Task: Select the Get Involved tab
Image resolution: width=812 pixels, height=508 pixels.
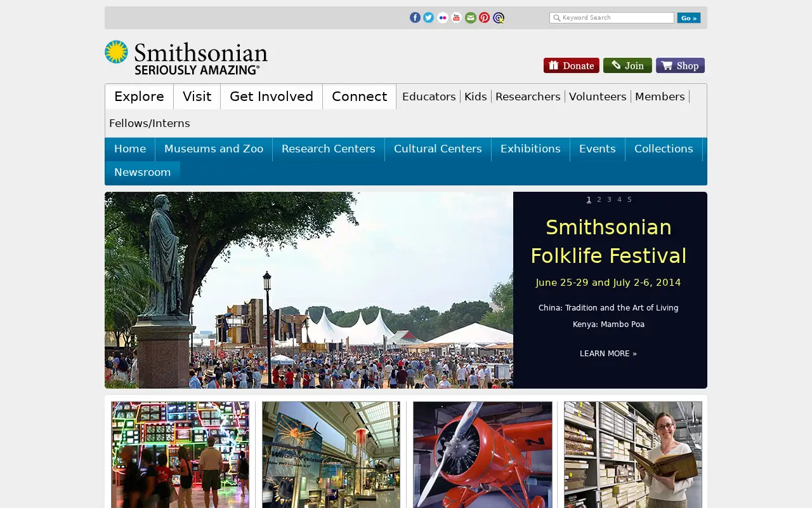Action: [272, 97]
